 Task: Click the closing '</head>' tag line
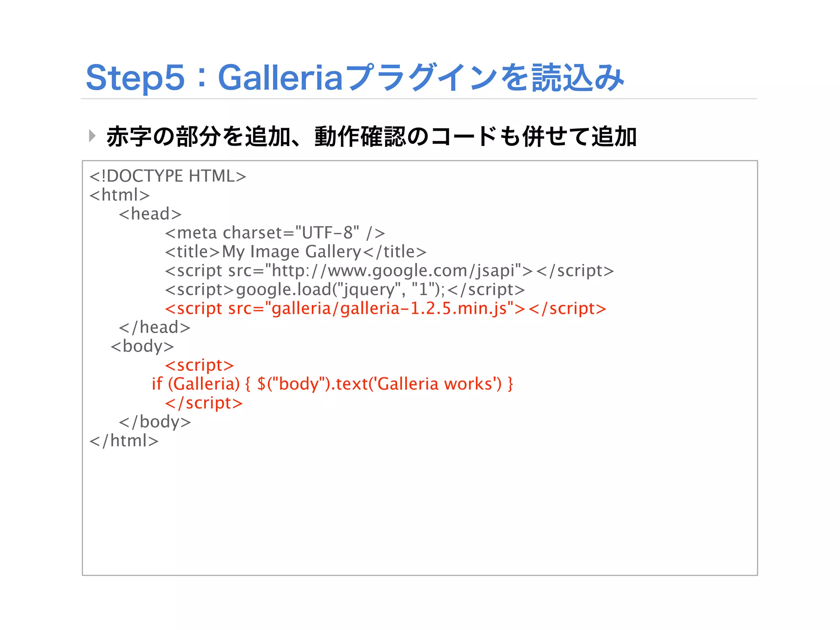pos(155,327)
